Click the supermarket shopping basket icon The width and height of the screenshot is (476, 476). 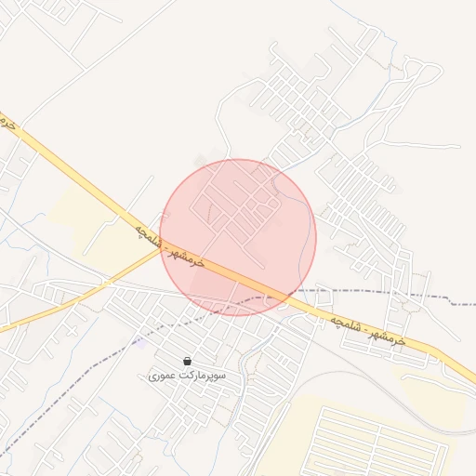[187, 361]
